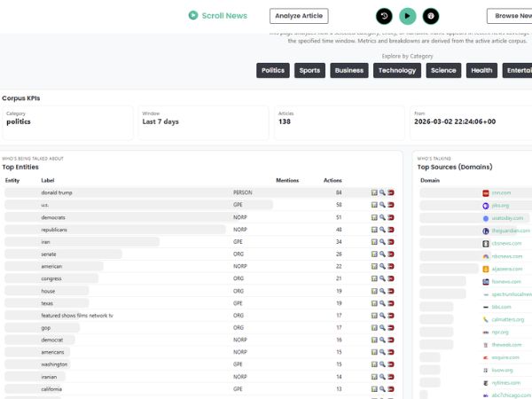Viewport: 532px width, 399px height.
Task: Click the magnifier icon in senate row
Action: [x=382, y=254]
